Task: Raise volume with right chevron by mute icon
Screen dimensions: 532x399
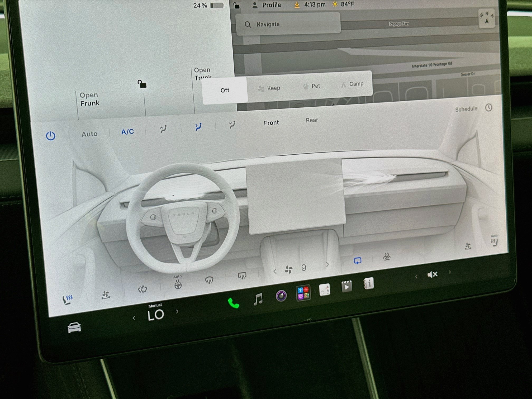Action: tap(450, 272)
